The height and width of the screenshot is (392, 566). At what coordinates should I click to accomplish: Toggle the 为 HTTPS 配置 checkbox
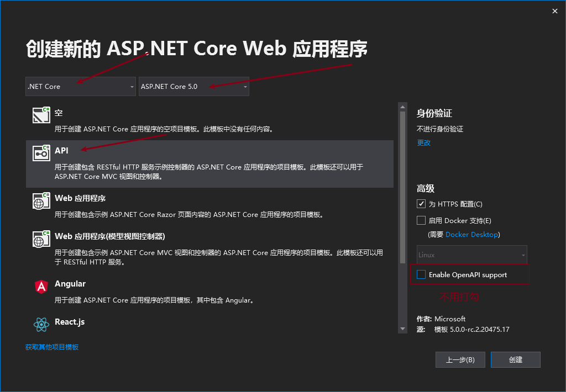421,204
